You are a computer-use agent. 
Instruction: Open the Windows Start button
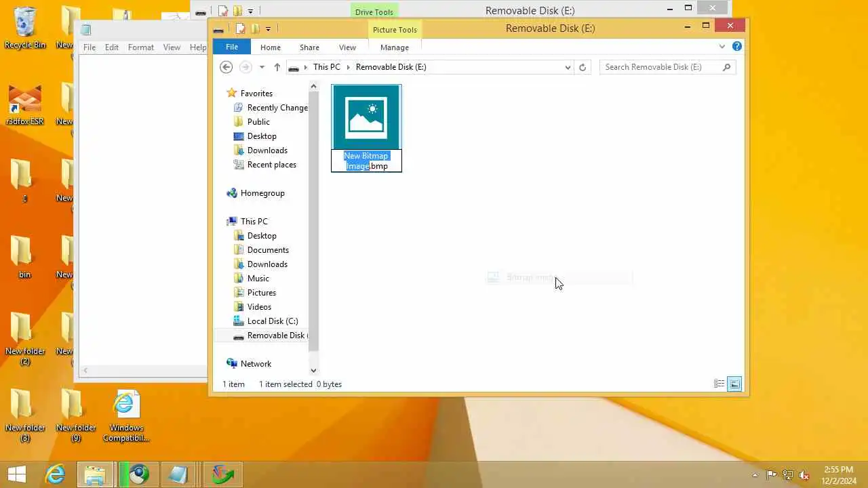17,474
